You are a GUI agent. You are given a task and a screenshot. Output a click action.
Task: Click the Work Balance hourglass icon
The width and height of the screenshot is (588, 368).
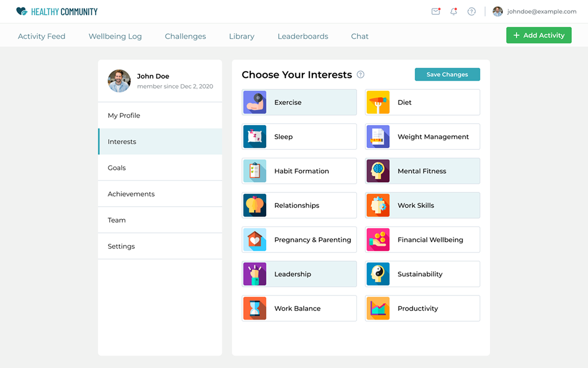pyautogui.click(x=255, y=309)
